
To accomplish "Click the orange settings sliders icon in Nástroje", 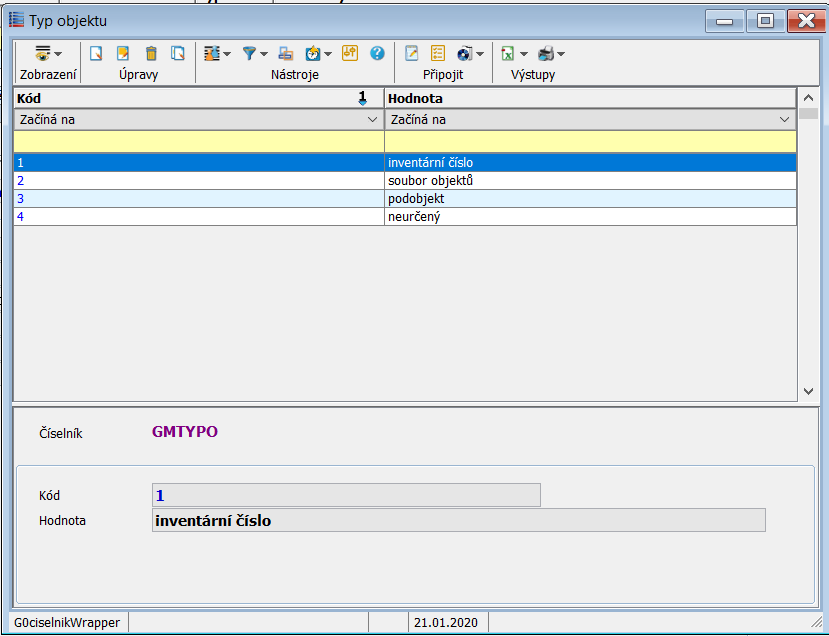I will pos(349,53).
